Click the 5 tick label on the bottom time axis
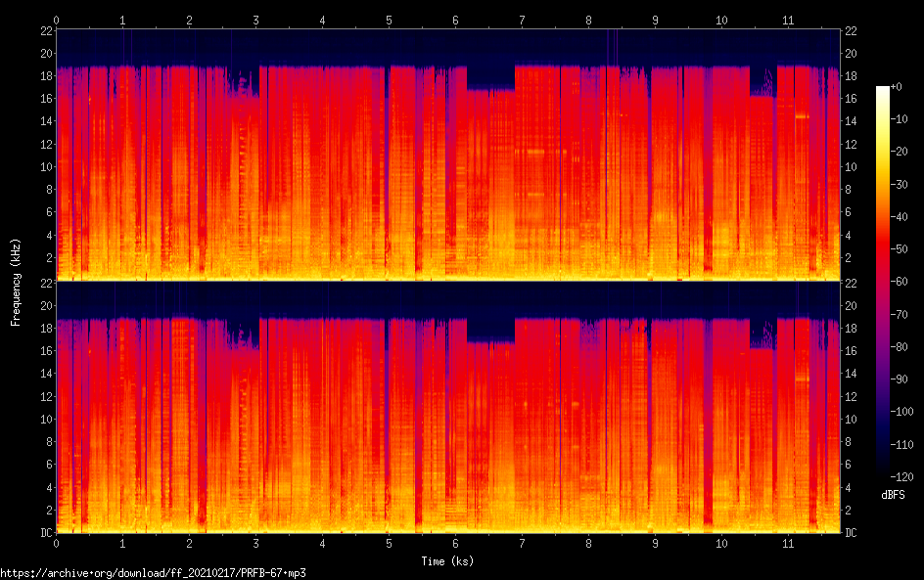 pyautogui.click(x=389, y=544)
